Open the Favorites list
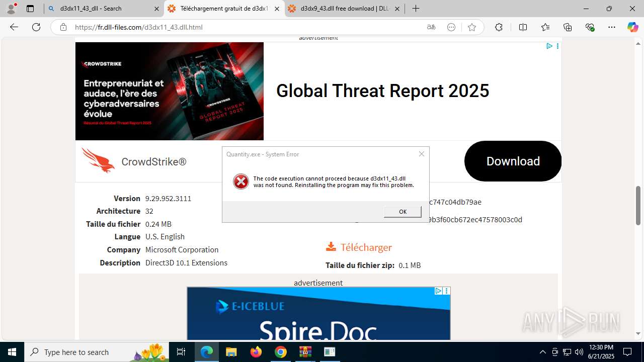644x362 pixels. click(x=545, y=27)
